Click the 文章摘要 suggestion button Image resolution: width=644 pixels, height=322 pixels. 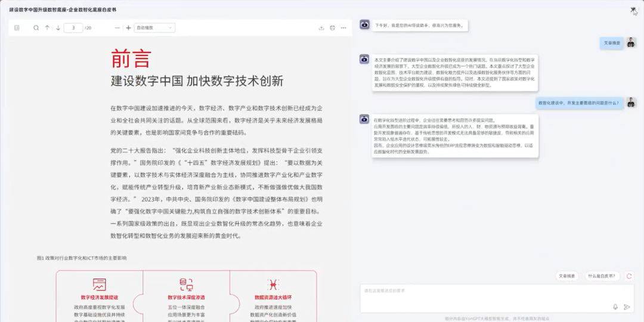coord(567,276)
